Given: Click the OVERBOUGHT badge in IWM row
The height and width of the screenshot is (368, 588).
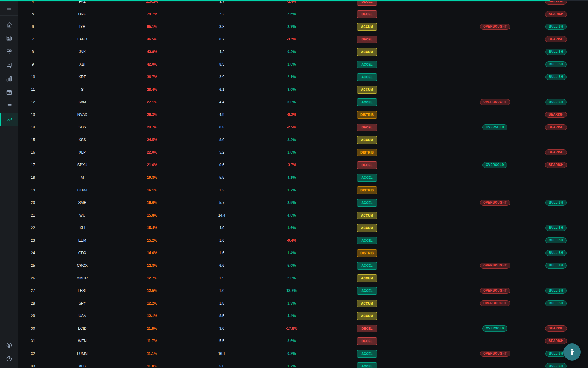Looking at the screenshot, I should tap(495, 102).
